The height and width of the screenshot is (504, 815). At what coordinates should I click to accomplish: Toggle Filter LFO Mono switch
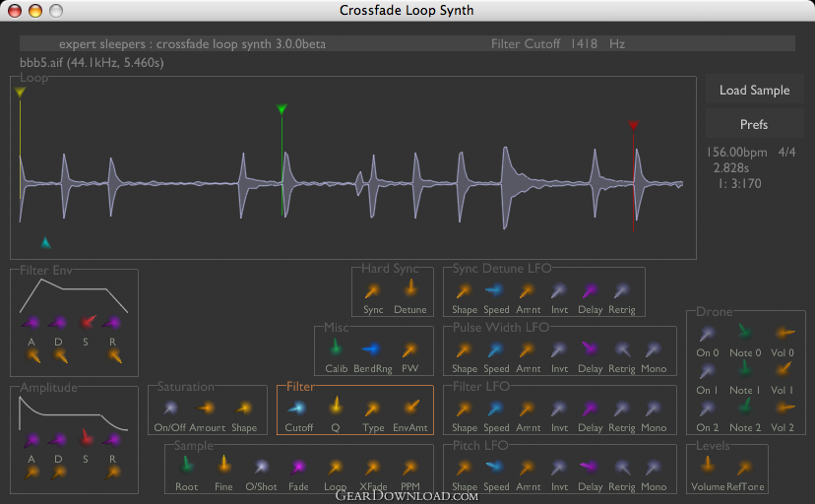[x=654, y=409]
